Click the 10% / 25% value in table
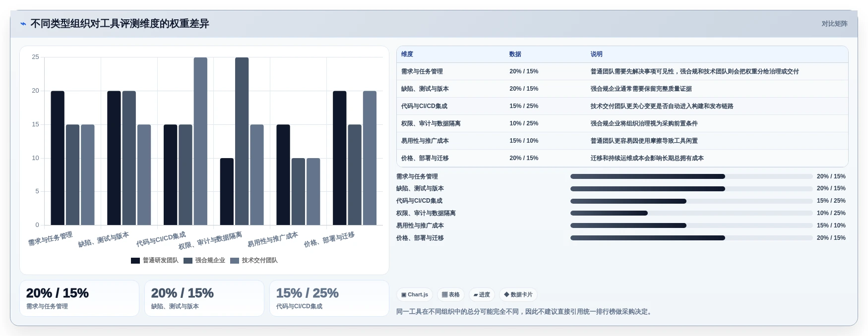The image size is (868, 336). [524, 124]
